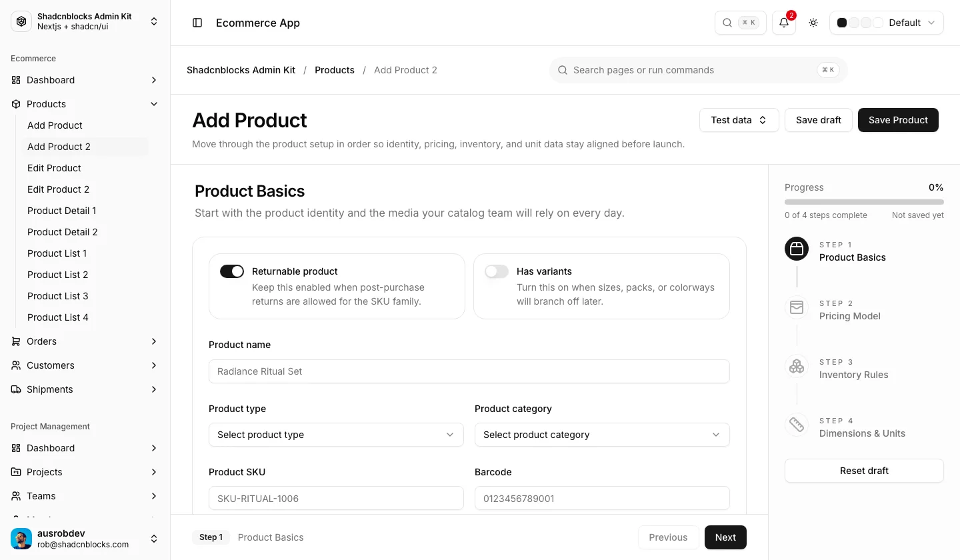Disable the Returnable product switch
Image resolution: width=960 pixels, height=560 pixels.
coord(232,271)
